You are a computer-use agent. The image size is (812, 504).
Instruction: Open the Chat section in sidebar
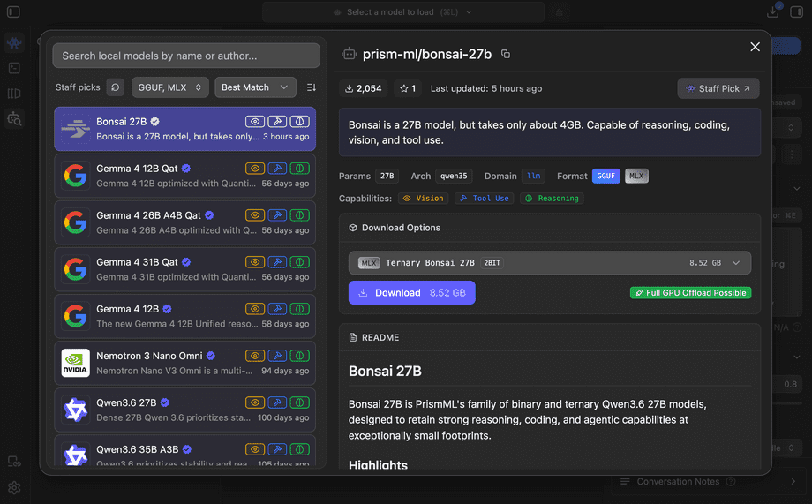[14, 42]
